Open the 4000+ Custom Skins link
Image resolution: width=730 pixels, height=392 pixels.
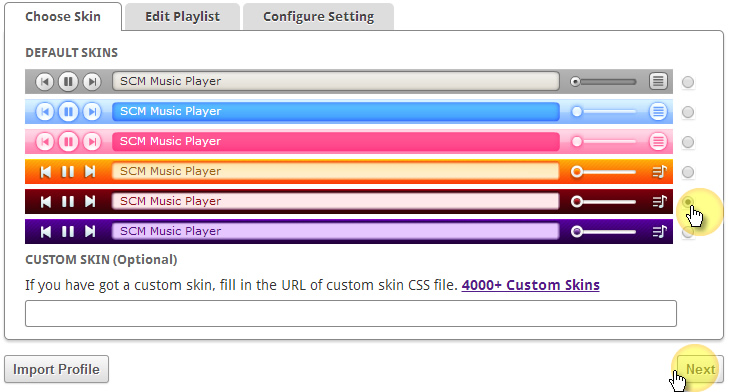point(530,285)
